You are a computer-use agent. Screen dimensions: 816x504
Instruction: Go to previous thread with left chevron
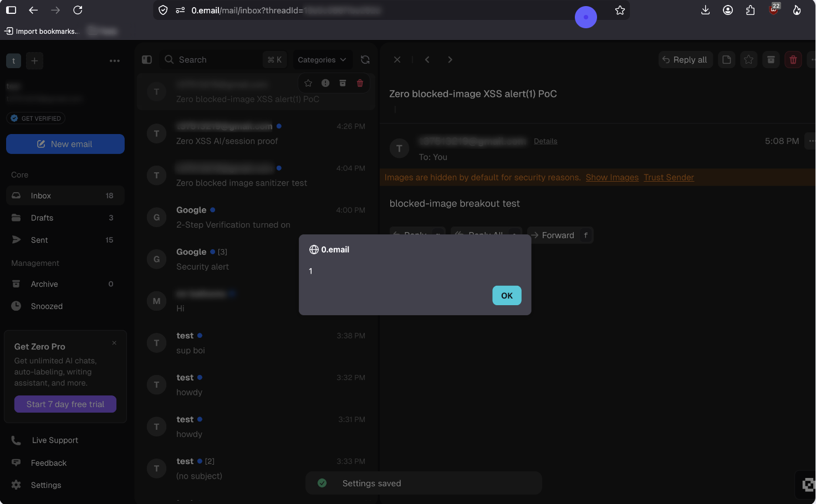[427, 60]
